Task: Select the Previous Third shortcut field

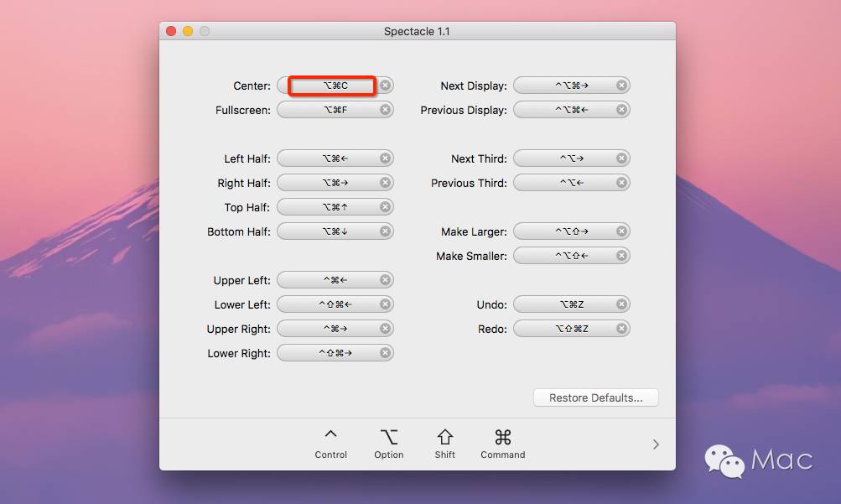Action: click(x=572, y=182)
